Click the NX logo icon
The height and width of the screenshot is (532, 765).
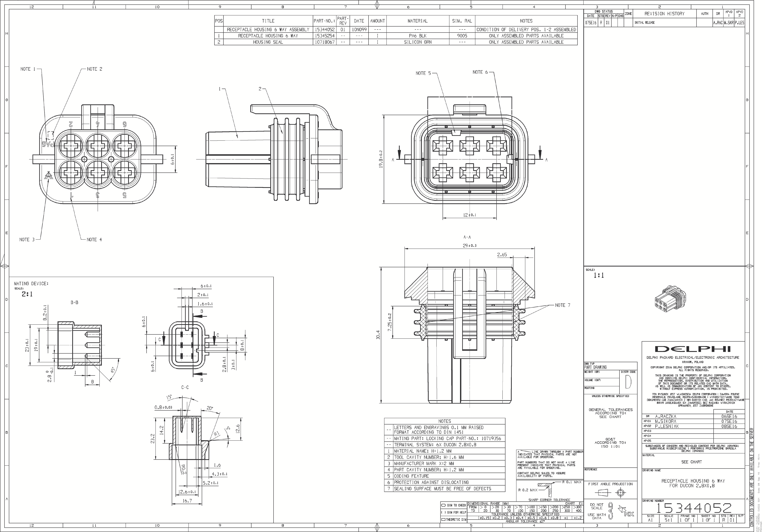pyautogui.click(x=626, y=511)
